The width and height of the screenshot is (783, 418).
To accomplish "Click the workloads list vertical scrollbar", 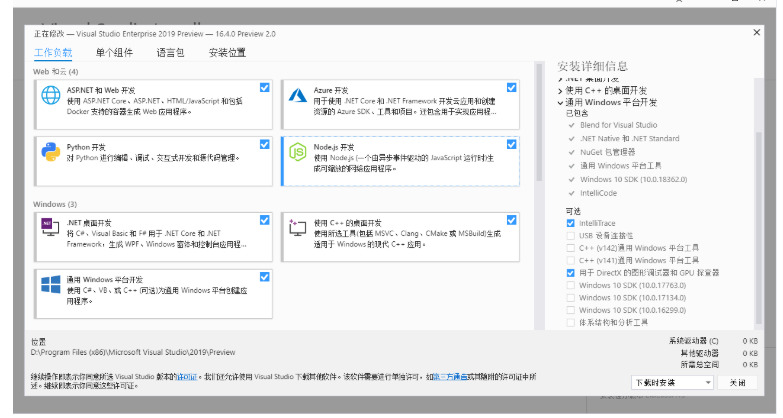I will [x=539, y=122].
